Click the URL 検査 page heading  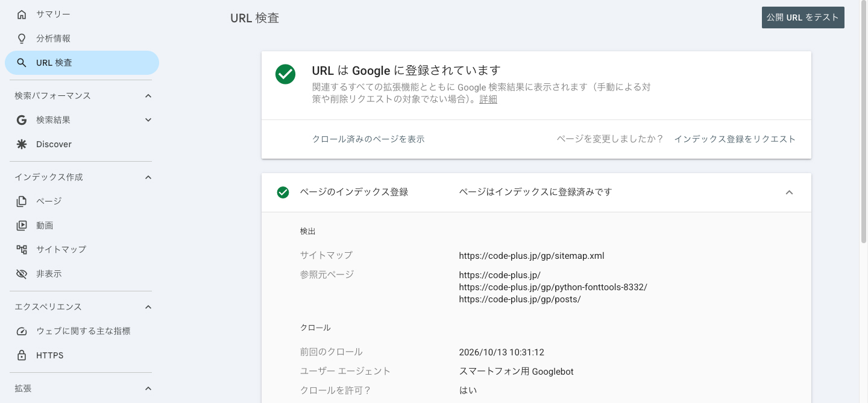(x=254, y=18)
